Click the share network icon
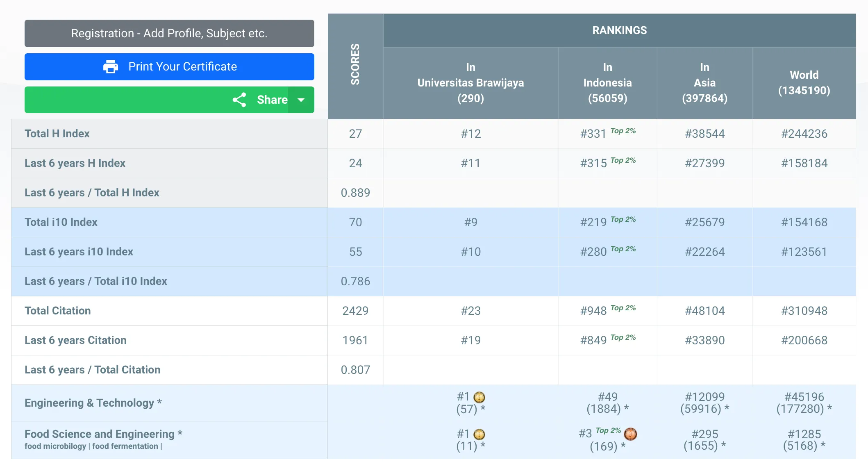Viewport: 868px width, 471px height. (239, 100)
